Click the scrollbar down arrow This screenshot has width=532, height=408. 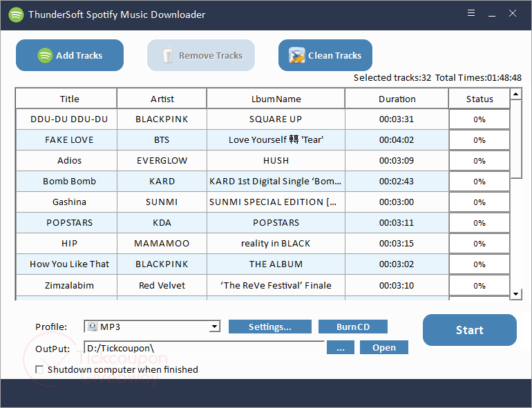click(x=515, y=293)
